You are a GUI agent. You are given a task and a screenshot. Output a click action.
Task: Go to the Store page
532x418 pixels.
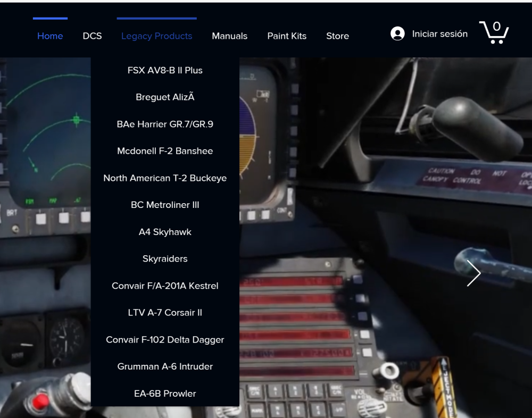(x=338, y=36)
